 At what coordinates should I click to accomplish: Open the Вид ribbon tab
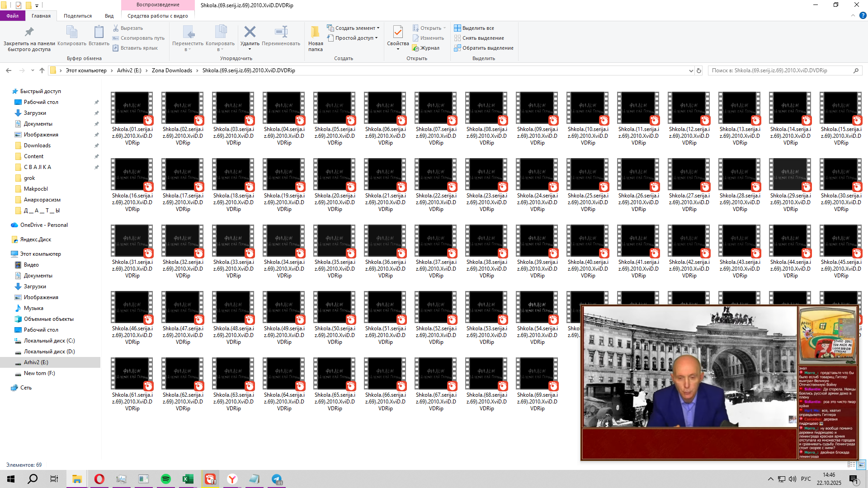coord(109,16)
